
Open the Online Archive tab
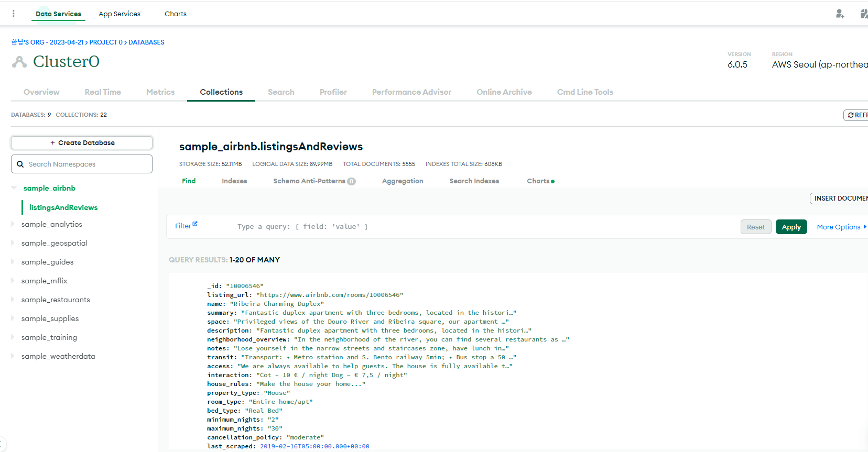click(504, 92)
